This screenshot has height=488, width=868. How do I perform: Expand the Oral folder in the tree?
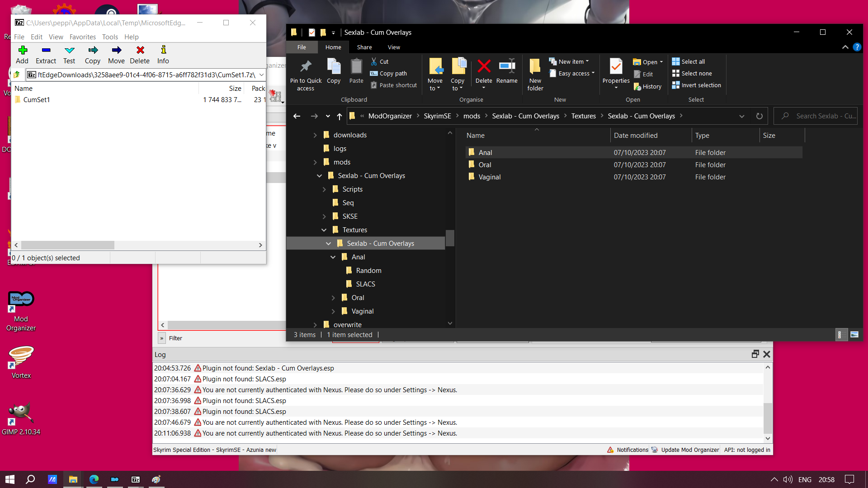pos(333,298)
